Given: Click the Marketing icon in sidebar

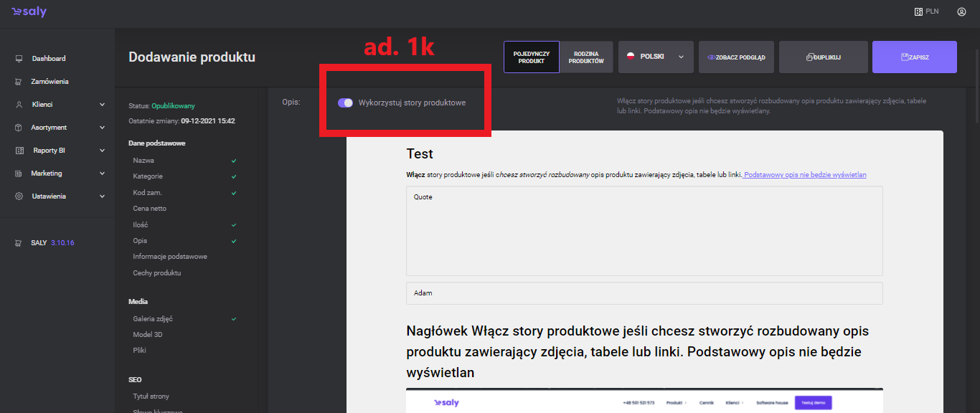Looking at the screenshot, I should [x=19, y=174].
